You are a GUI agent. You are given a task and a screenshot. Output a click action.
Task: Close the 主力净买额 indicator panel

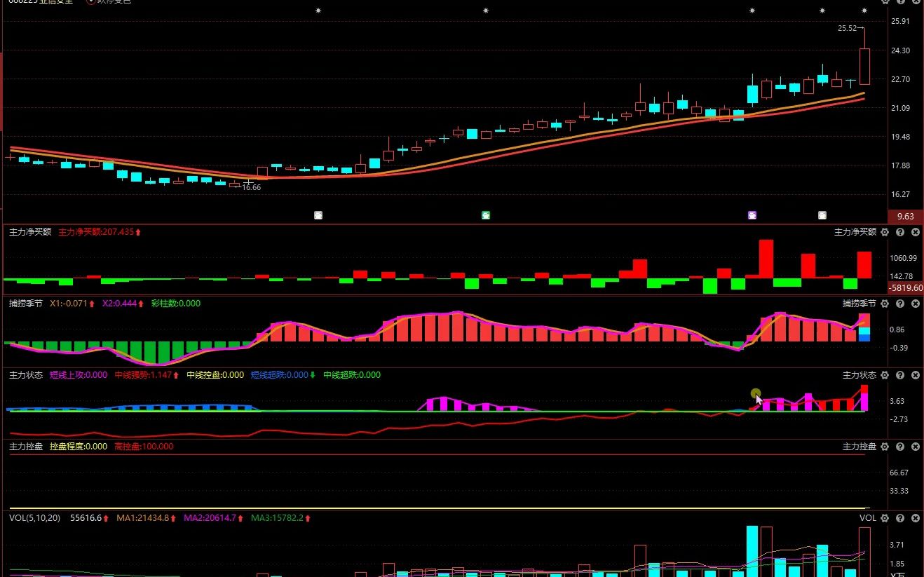[x=915, y=231]
